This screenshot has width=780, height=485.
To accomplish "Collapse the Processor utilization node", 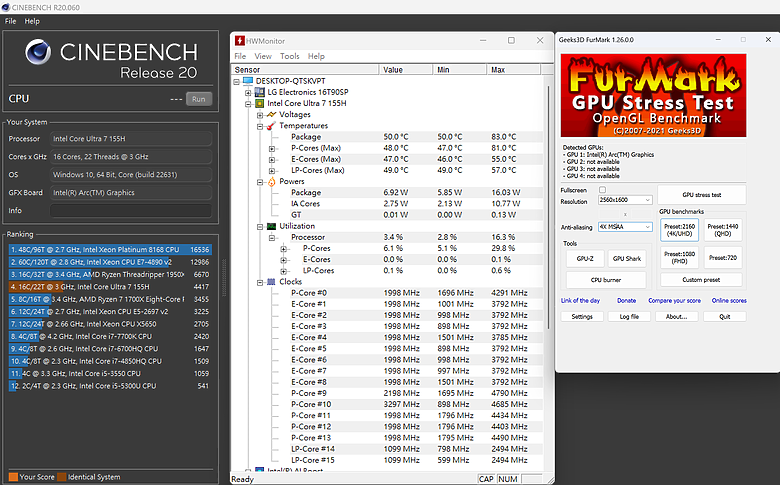I will click(272, 238).
